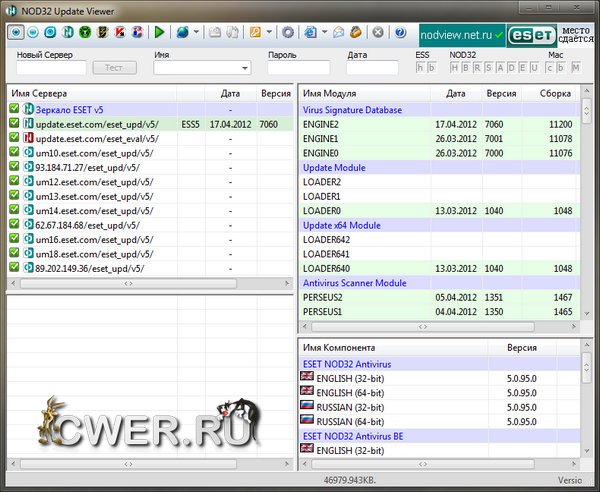Open dropdown arrow next to globe icon

tap(197, 32)
